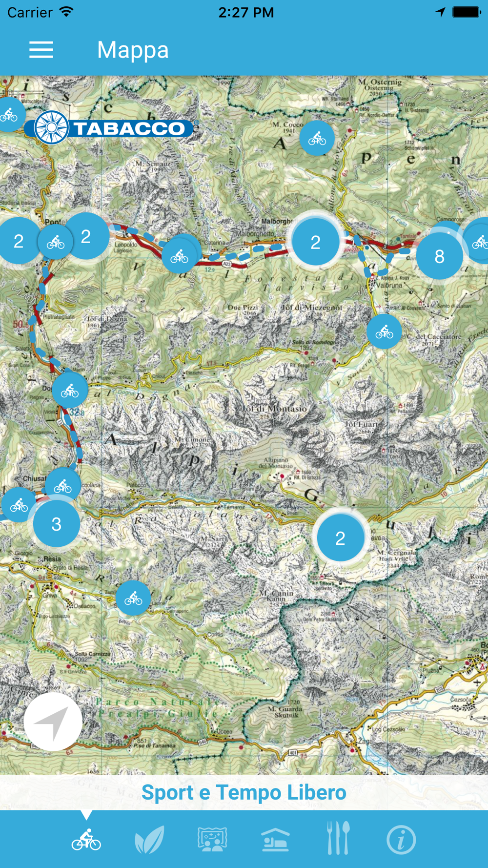
Task: Tap the bike marker in Val Resia
Action: [x=133, y=598]
